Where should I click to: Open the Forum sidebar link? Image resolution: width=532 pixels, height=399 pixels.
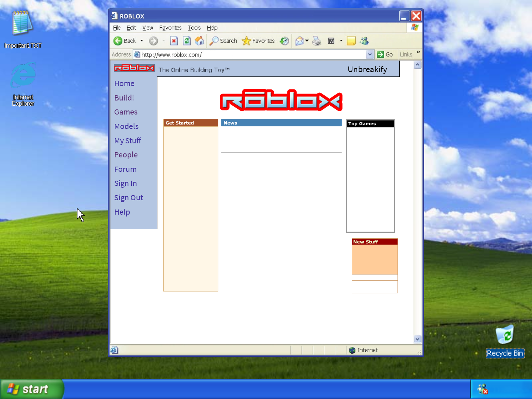[125, 169]
